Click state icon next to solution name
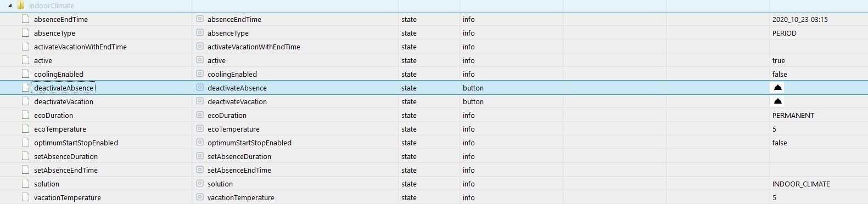868x204 pixels. [200, 184]
